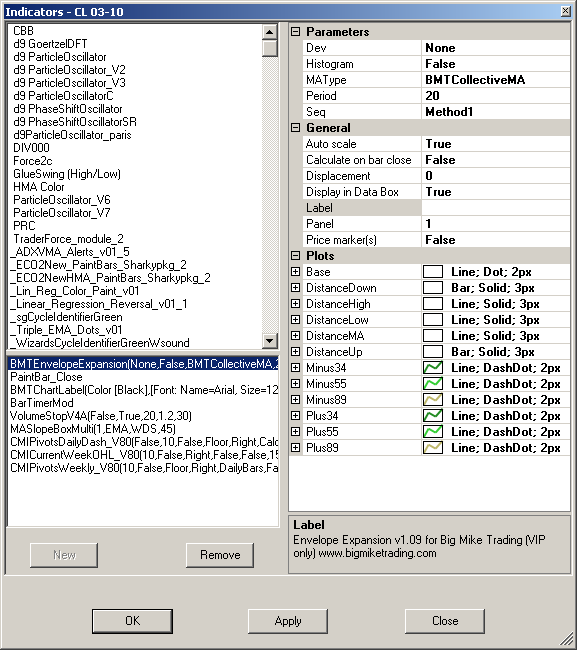Click the empty Label value field
577x650 pixels.
pyautogui.click(x=496, y=208)
